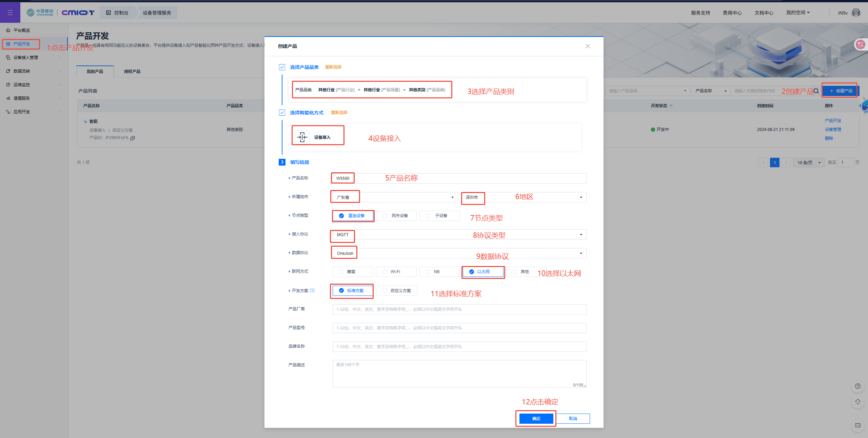The image size is (868, 438).
Task: Expand the Shenzhen city dropdown
Action: point(580,197)
